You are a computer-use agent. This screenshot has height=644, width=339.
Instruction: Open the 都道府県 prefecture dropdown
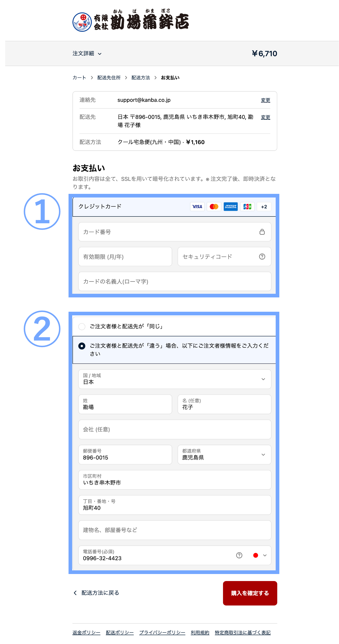224,455
